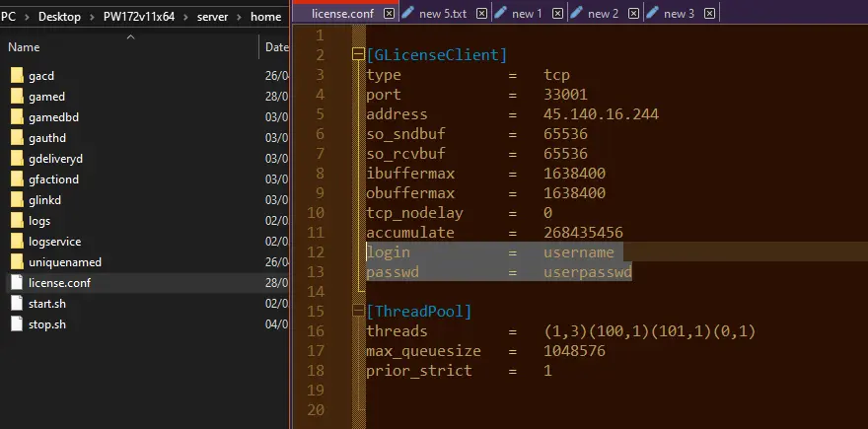Select the gamedbd folder icon
The image size is (868, 429).
tap(17, 116)
